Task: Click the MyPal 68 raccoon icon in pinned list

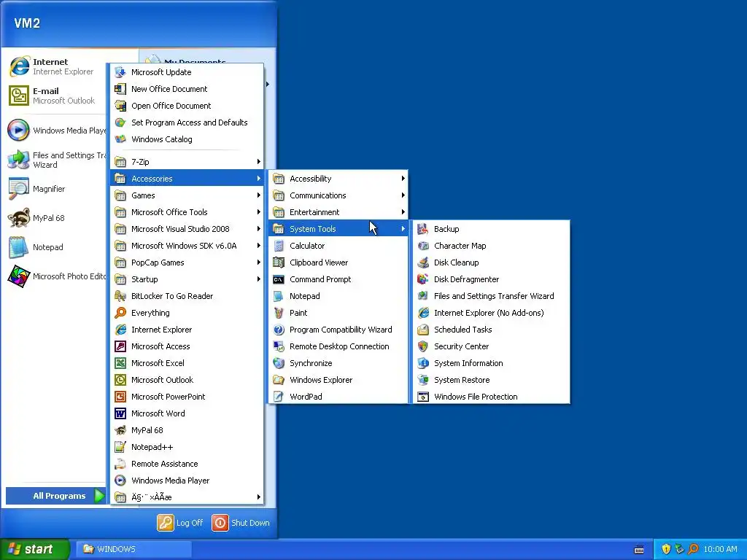Action: pyautogui.click(x=18, y=218)
